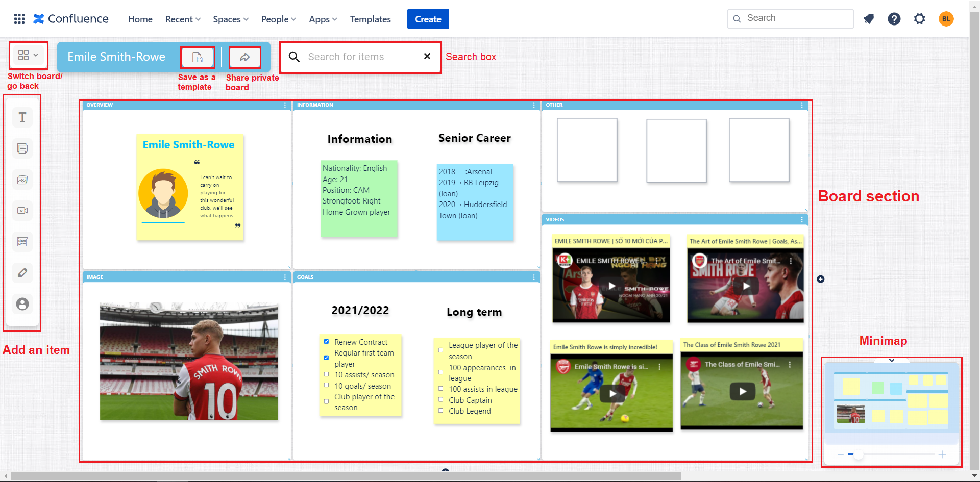Click the Search for items field
Viewport: 980px width, 482px height.
362,57
